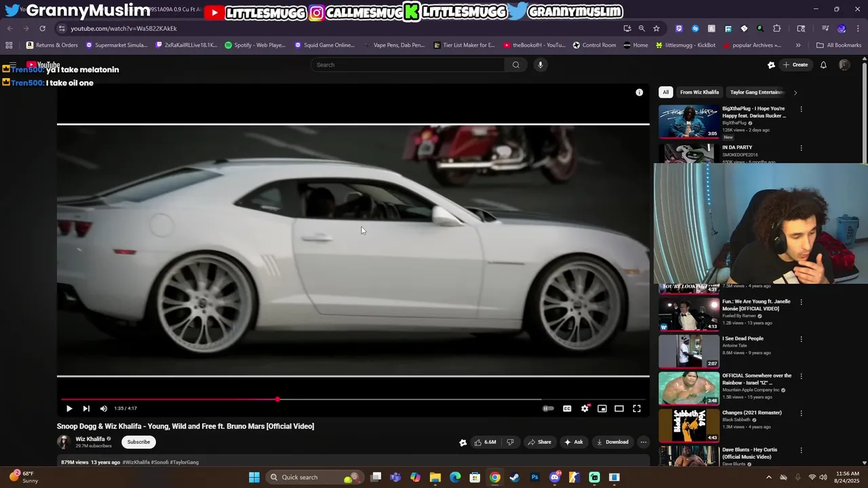The width and height of the screenshot is (868, 488).
Task: Open the BigXthaPlug video thumbnail
Action: pos(689,121)
